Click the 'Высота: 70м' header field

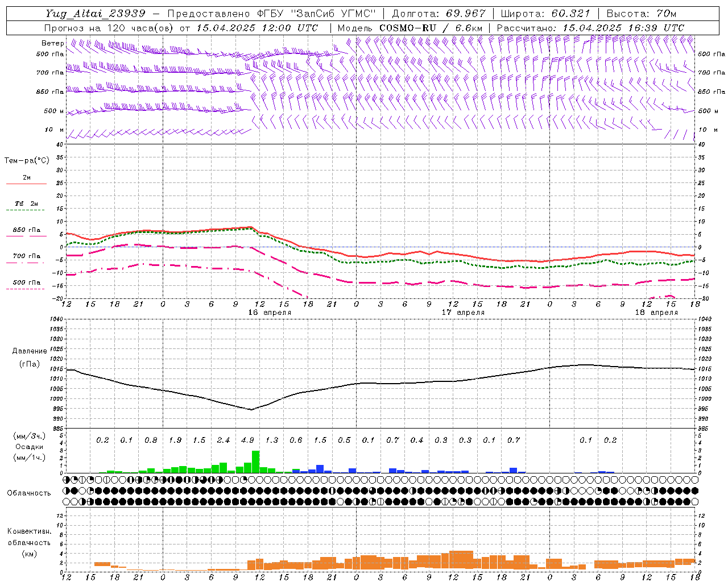[x=642, y=14]
